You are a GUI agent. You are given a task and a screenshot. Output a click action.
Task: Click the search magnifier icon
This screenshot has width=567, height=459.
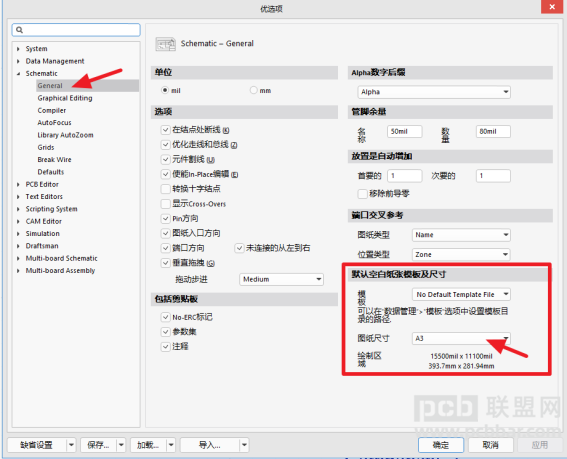[20, 30]
